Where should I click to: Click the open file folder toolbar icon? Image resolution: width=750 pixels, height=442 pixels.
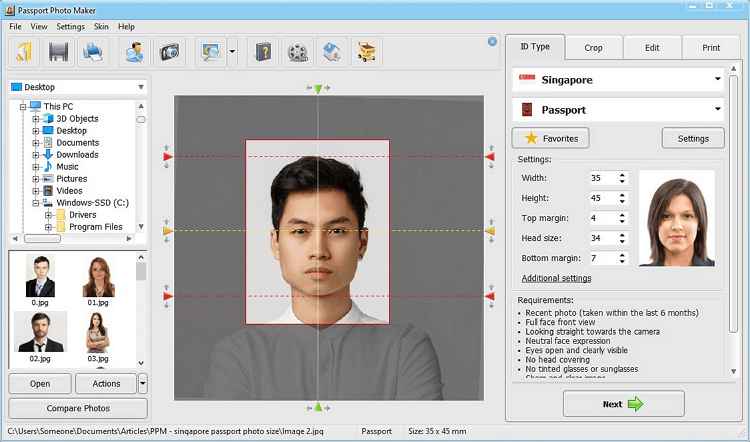click(24, 52)
